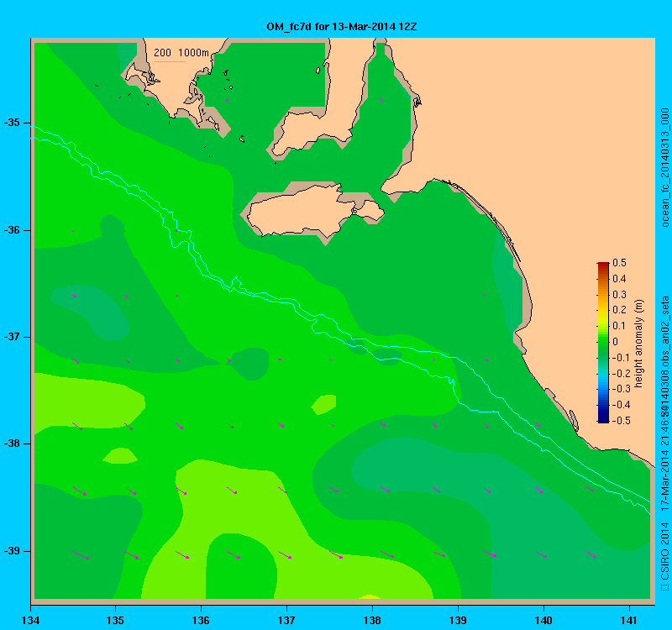Click the '0.5' color bar label
Image resolution: width=672 pixels, height=630 pixels.
pyautogui.click(x=619, y=263)
